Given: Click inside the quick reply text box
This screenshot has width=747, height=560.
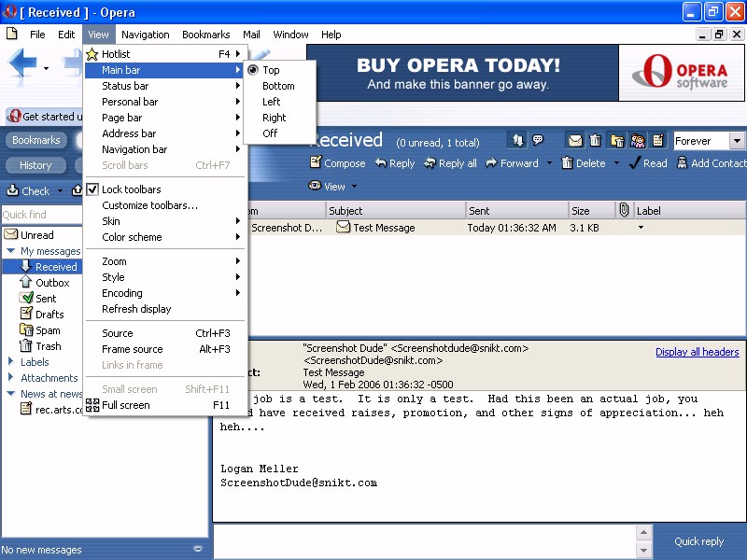Looking at the screenshot, I should [x=423, y=541].
